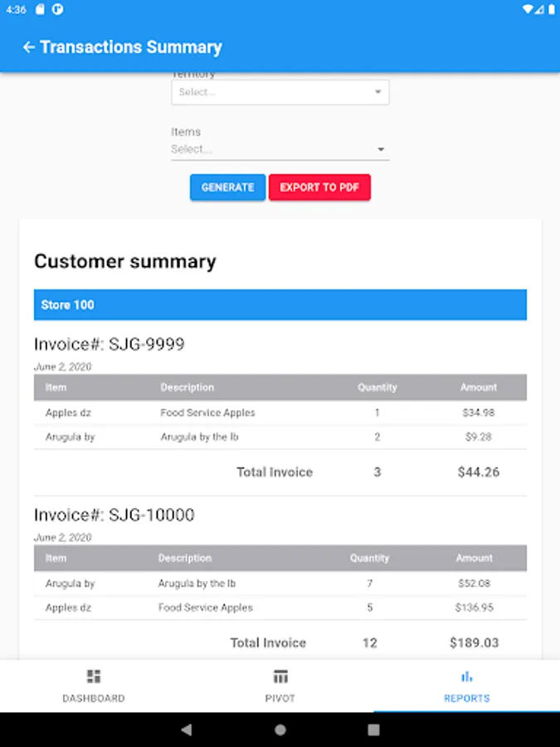This screenshot has width=560, height=747.
Task: Open the Pivot table icon
Action: 280,676
